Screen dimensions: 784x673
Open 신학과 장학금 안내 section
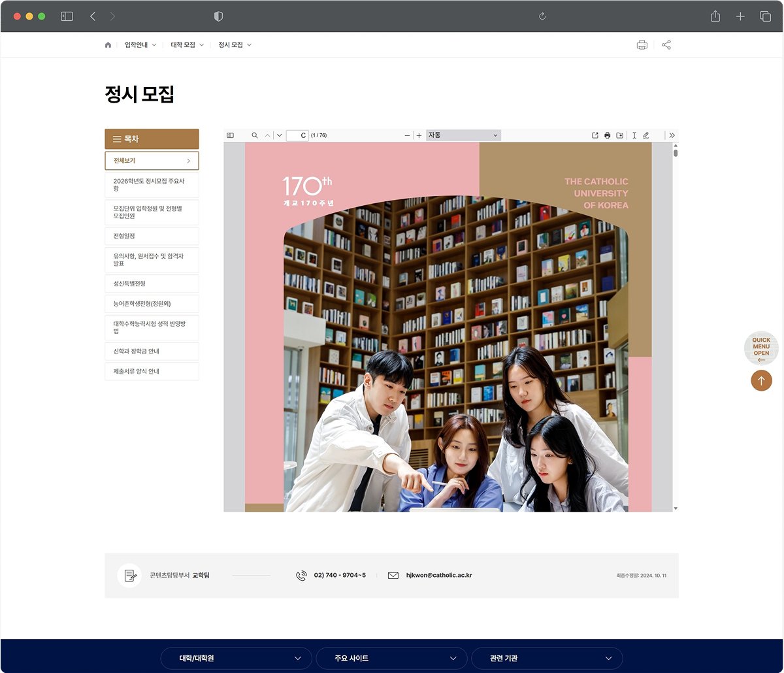tap(152, 352)
